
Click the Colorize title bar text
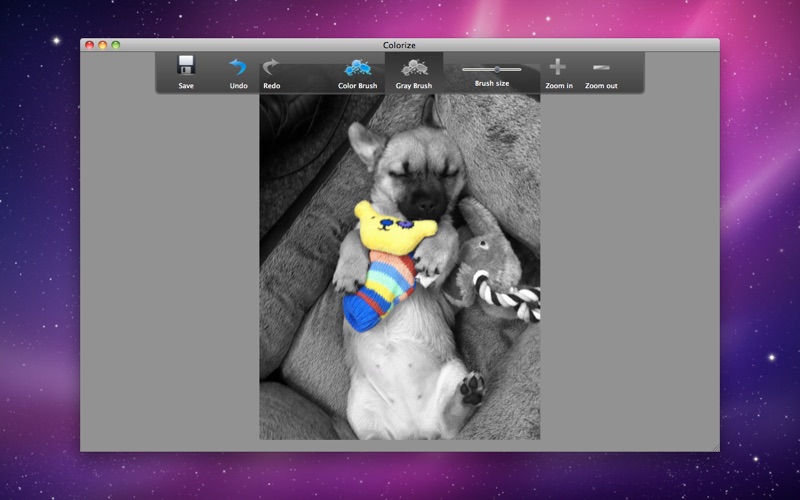[400, 45]
